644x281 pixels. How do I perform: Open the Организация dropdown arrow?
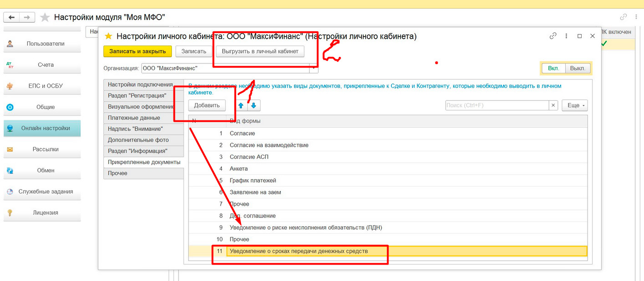pos(314,68)
